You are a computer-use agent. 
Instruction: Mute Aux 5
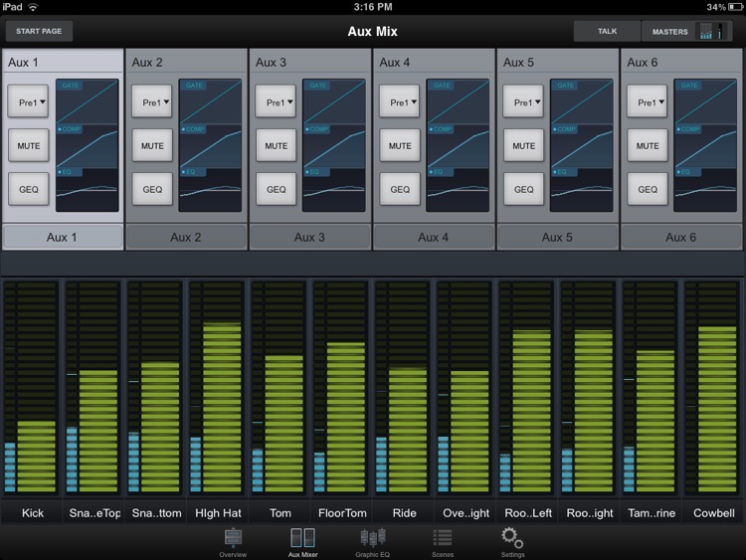(x=523, y=145)
